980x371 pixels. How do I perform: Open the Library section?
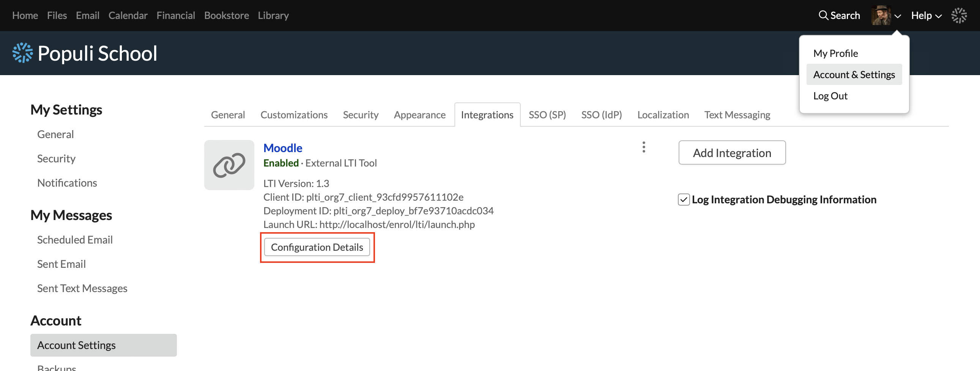(273, 15)
